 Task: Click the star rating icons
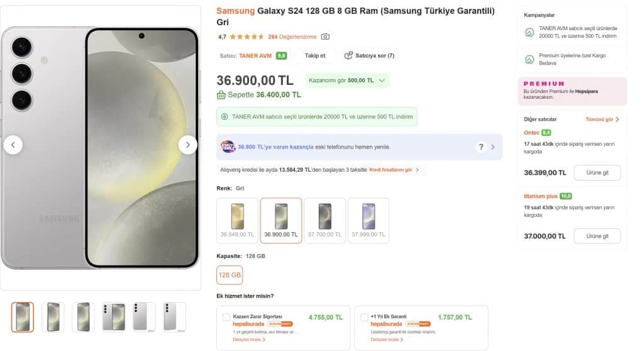click(247, 37)
